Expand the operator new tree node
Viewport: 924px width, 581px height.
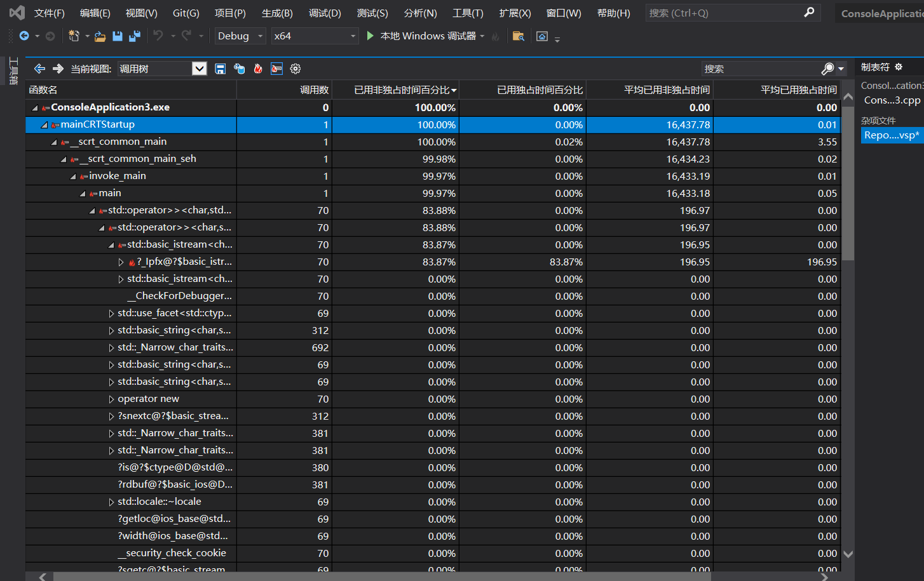tap(111, 399)
